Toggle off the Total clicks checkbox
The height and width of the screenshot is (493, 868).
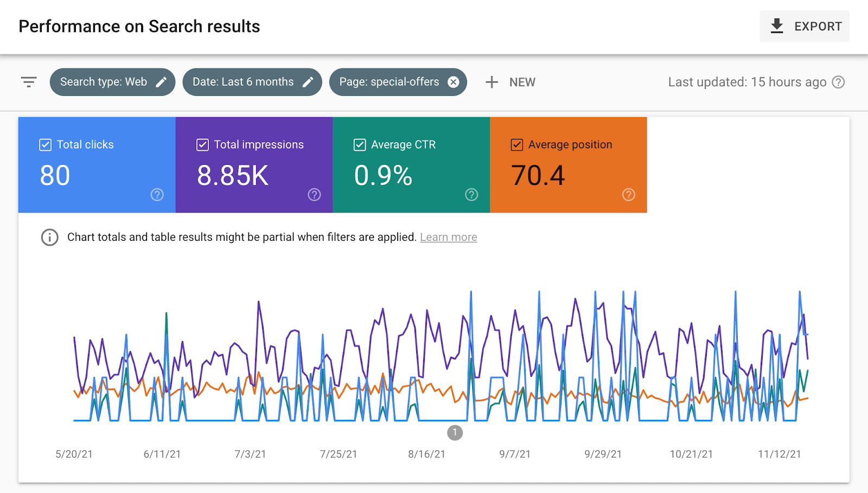[46, 145]
